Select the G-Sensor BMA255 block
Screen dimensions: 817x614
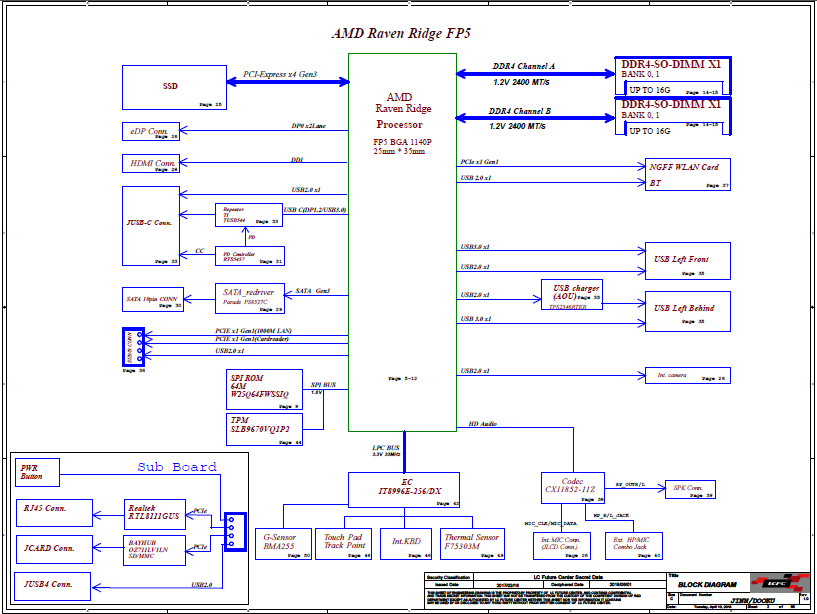point(283,544)
